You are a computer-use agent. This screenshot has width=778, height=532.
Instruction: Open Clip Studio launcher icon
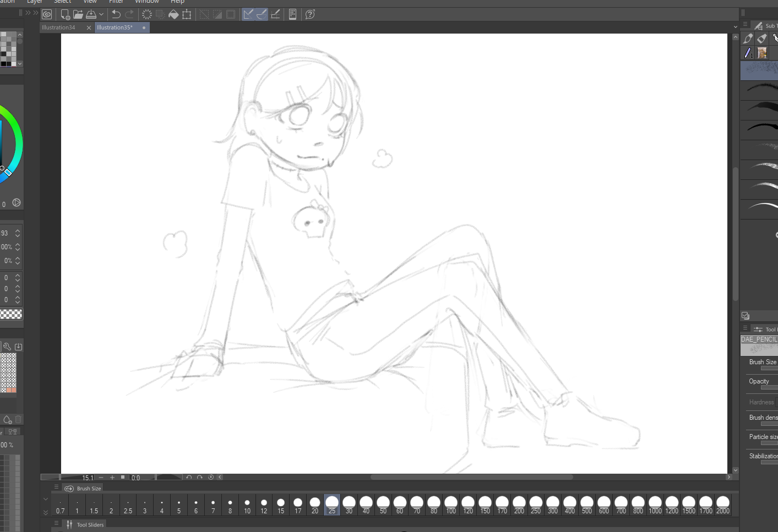click(x=47, y=14)
